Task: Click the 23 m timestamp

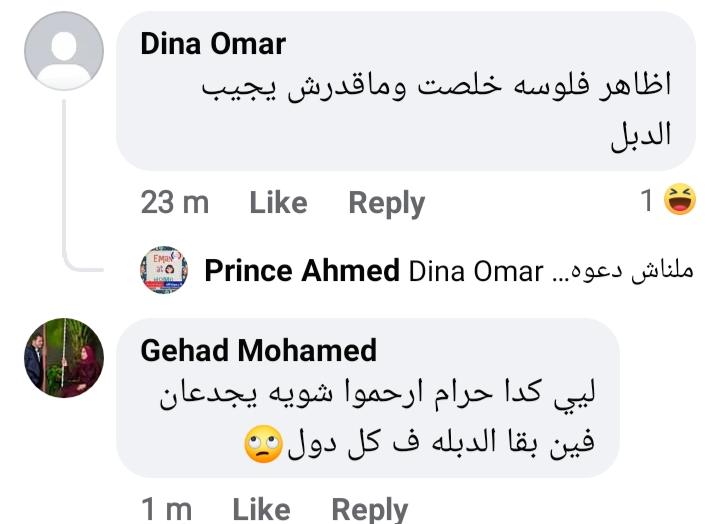Action: 175,203
